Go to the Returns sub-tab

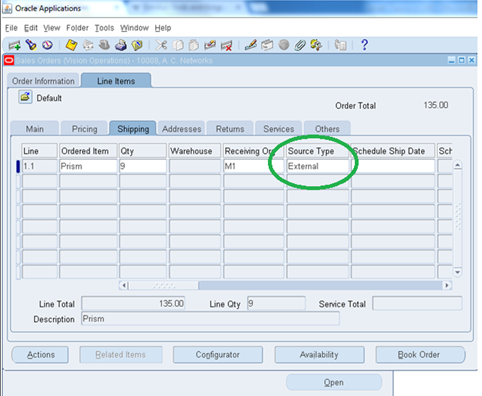(230, 129)
